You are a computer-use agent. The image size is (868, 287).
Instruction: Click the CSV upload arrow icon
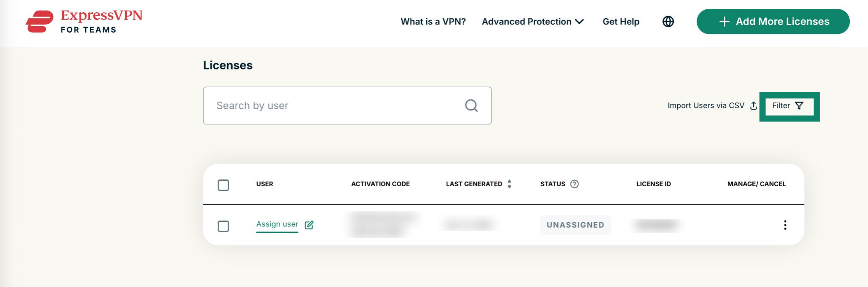pyautogui.click(x=754, y=105)
